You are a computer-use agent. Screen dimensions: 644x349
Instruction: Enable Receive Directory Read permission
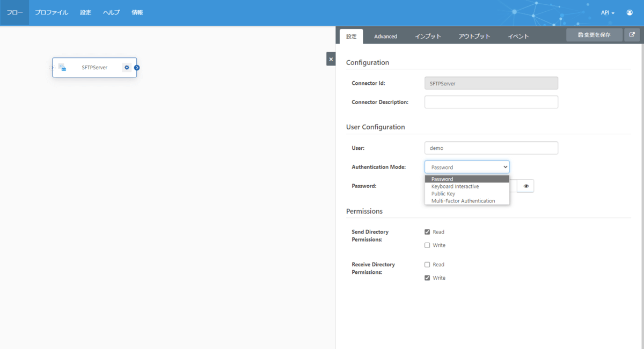point(427,265)
